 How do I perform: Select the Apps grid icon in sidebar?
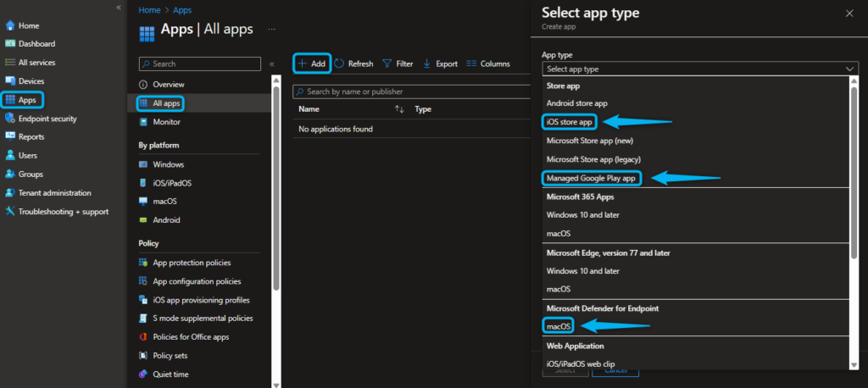tap(10, 100)
